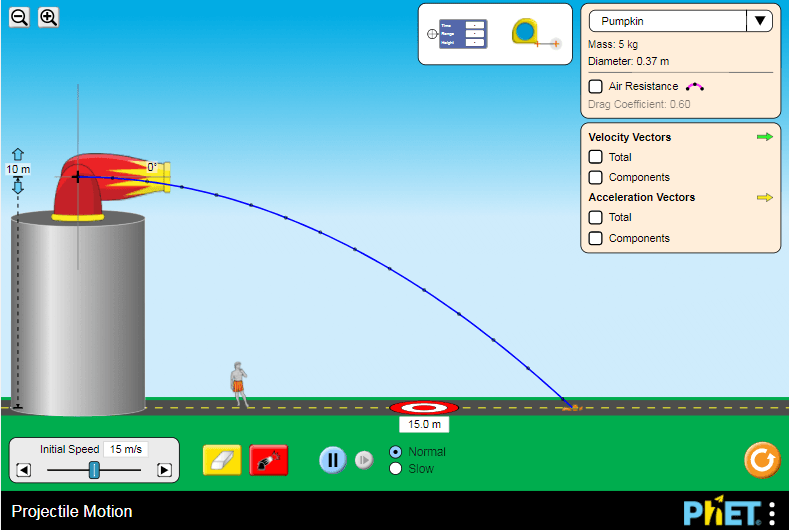Click the PhET logo link
The image size is (789, 530).
pyautogui.click(x=717, y=512)
